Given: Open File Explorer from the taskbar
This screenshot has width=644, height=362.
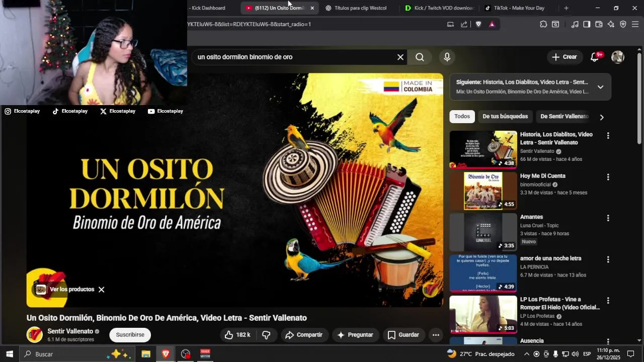Looking at the screenshot, I should pos(146,354).
